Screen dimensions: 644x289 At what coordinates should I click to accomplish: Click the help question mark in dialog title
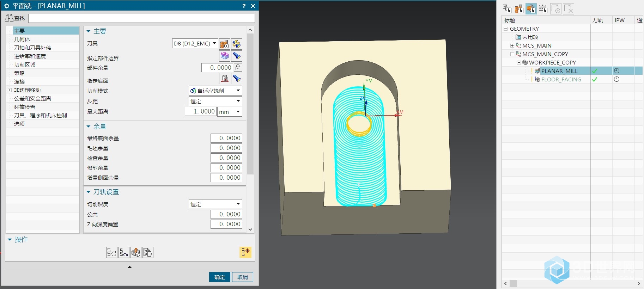pos(244,6)
